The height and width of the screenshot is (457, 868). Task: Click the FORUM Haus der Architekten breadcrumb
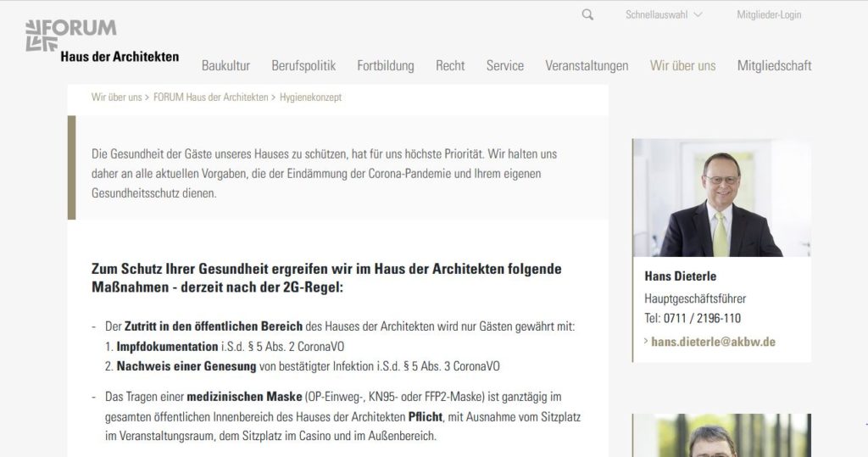tap(211, 97)
